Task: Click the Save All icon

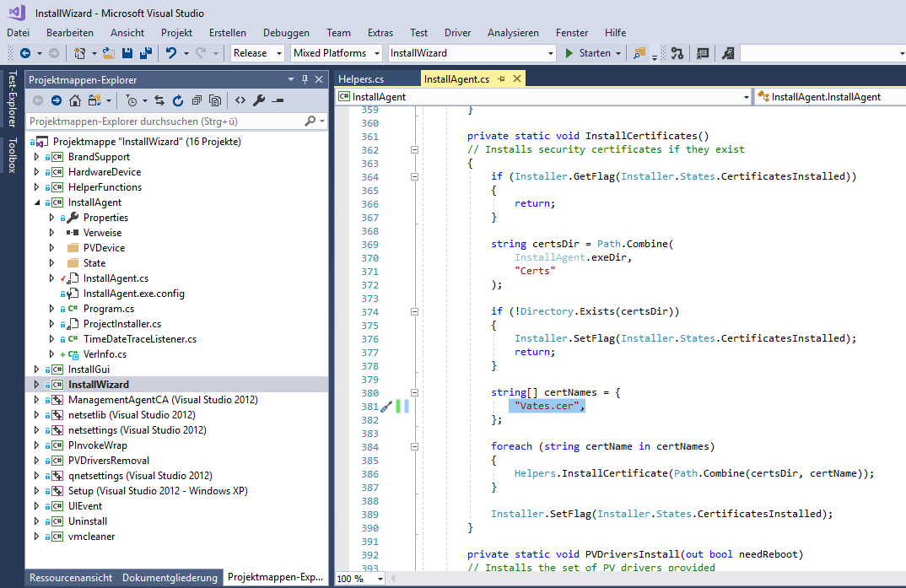Action: [x=146, y=53]
